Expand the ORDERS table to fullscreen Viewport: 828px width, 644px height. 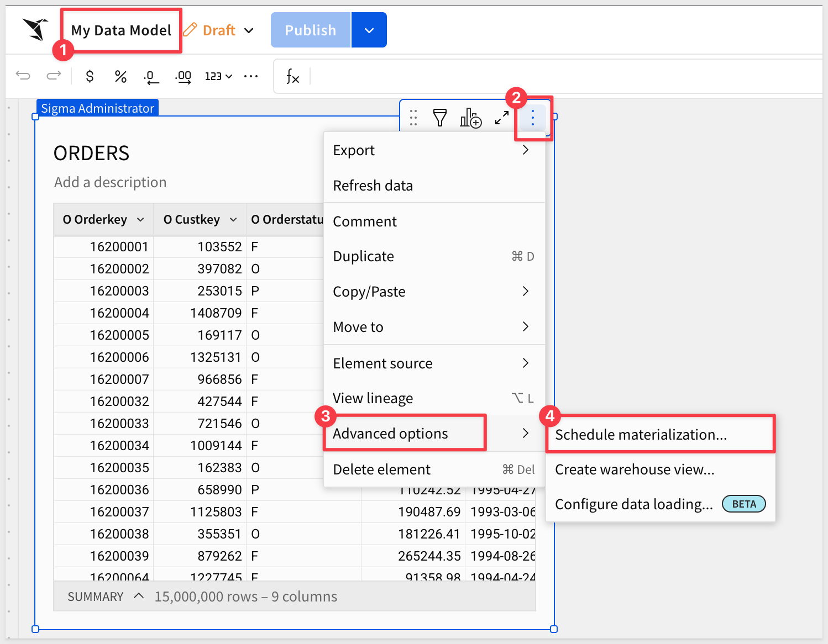coord(501,118)
